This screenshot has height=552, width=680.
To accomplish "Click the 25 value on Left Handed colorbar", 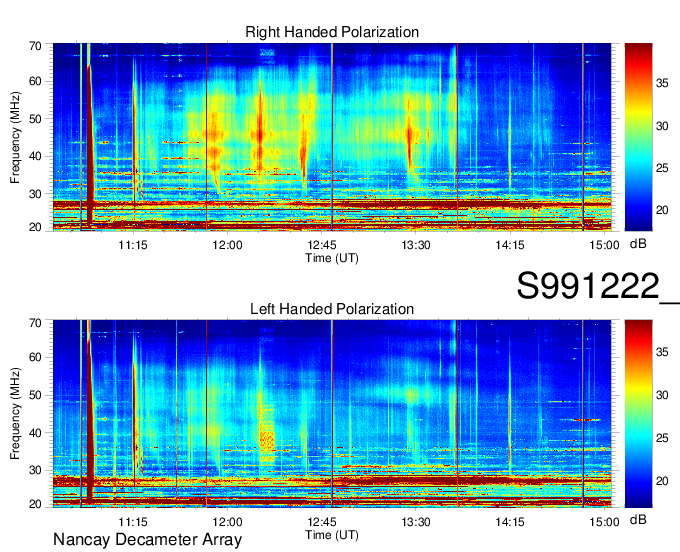I will click(662, 438).
